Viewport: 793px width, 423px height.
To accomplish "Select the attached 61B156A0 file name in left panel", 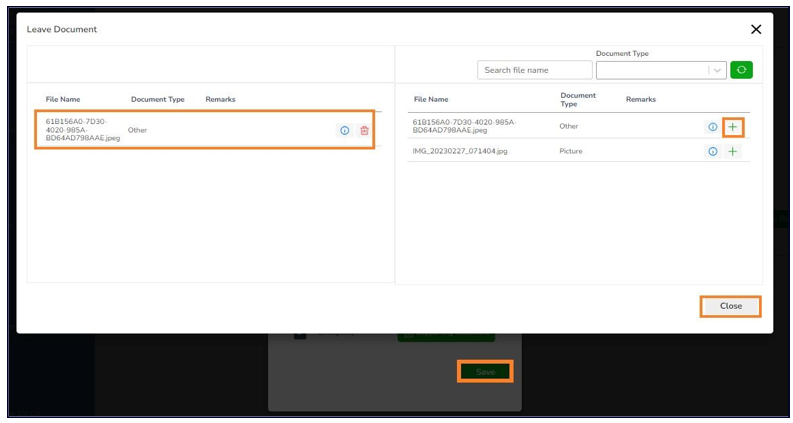I will [82, 130].
